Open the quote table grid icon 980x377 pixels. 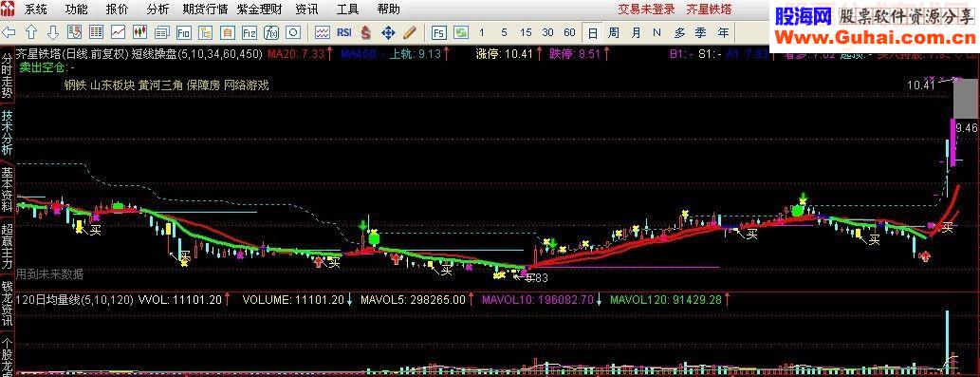96,32
